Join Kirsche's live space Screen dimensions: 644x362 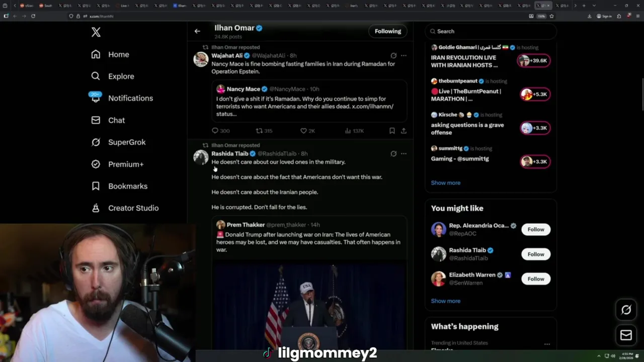tap(535, 128)
